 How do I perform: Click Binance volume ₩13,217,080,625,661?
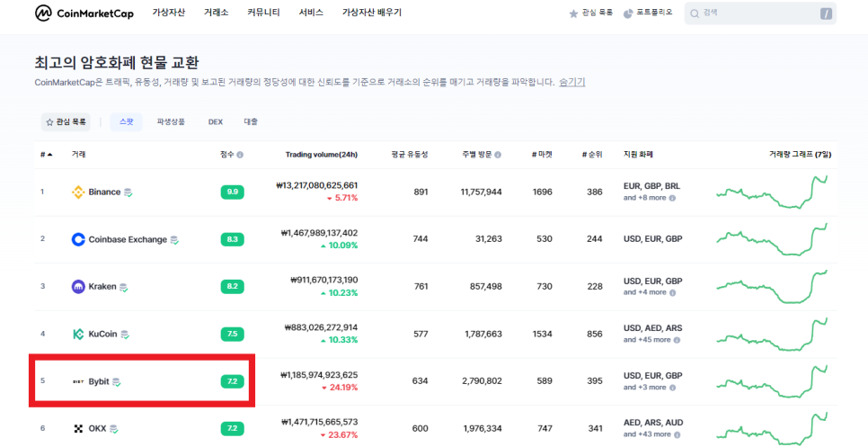(x=316, y=185)
